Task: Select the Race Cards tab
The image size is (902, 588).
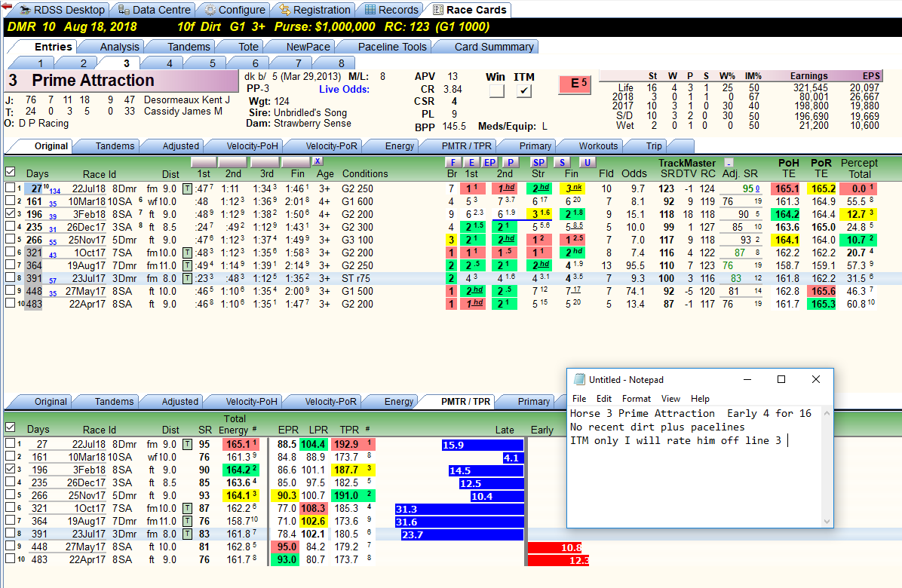Action: tap(469, 10)
